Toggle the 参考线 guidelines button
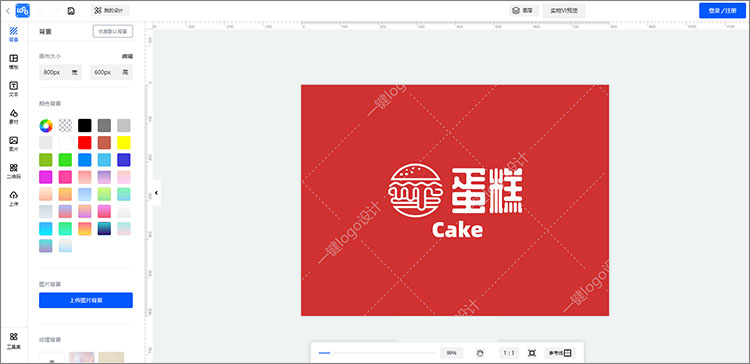750x364 pixels. click(560, 353)
